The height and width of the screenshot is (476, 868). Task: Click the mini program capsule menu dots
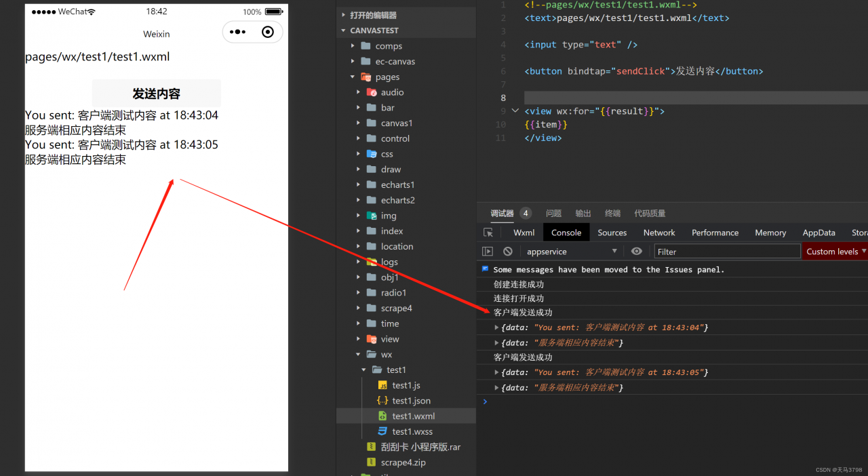[x=238, y=32]
